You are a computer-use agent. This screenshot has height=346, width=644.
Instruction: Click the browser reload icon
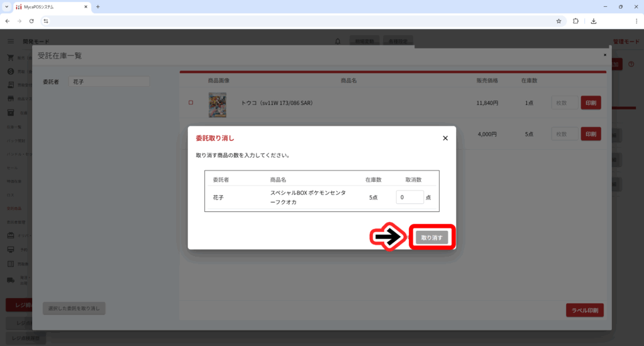(x=31, y=21)
